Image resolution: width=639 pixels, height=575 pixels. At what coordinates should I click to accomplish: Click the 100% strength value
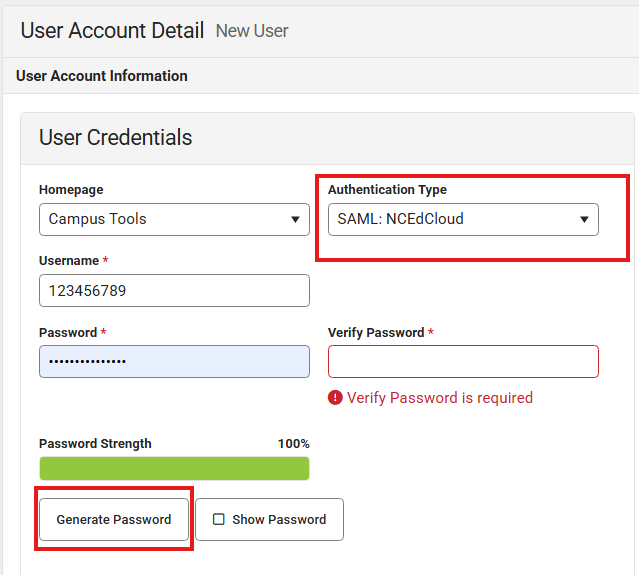293,444
